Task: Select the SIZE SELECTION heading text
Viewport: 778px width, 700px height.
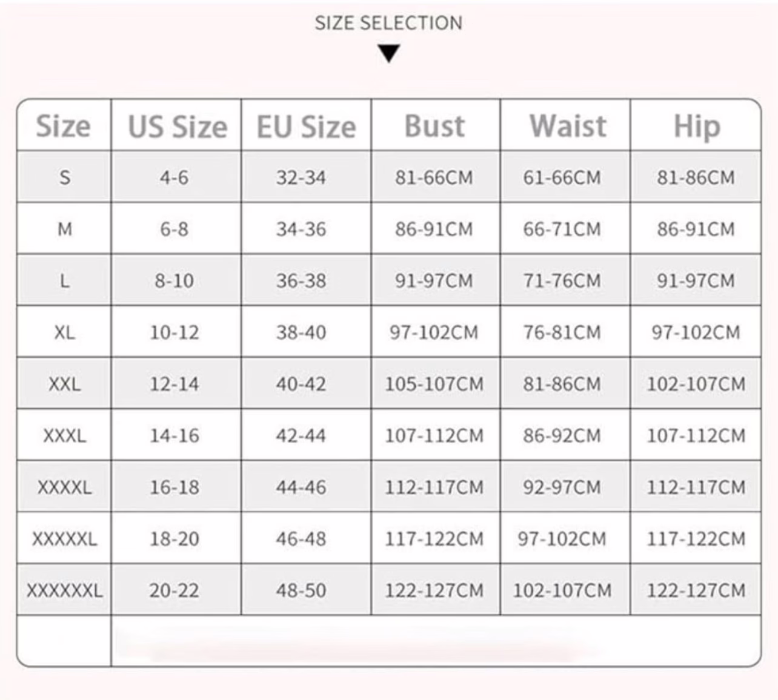Action: [x=388, y=23]
